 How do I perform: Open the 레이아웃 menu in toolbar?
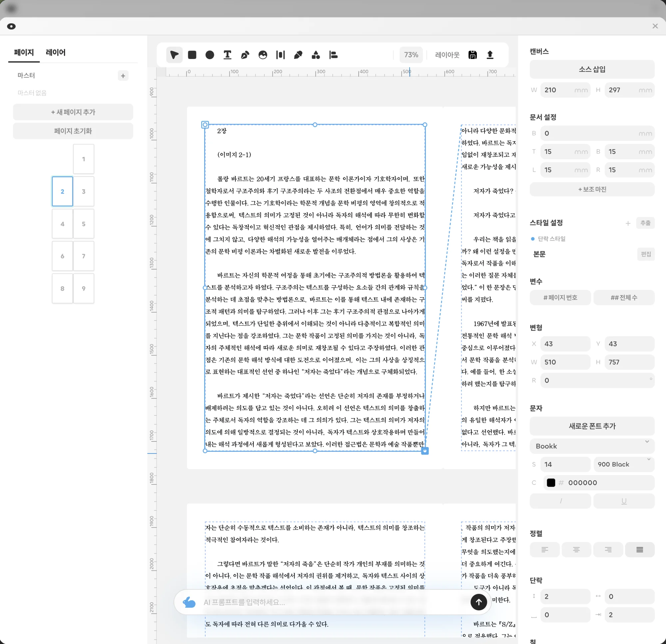tap(447, 55)
